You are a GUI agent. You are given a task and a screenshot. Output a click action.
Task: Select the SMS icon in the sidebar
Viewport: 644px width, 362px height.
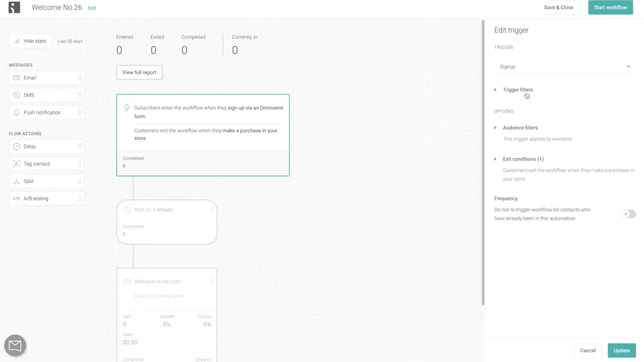(17, 95)
